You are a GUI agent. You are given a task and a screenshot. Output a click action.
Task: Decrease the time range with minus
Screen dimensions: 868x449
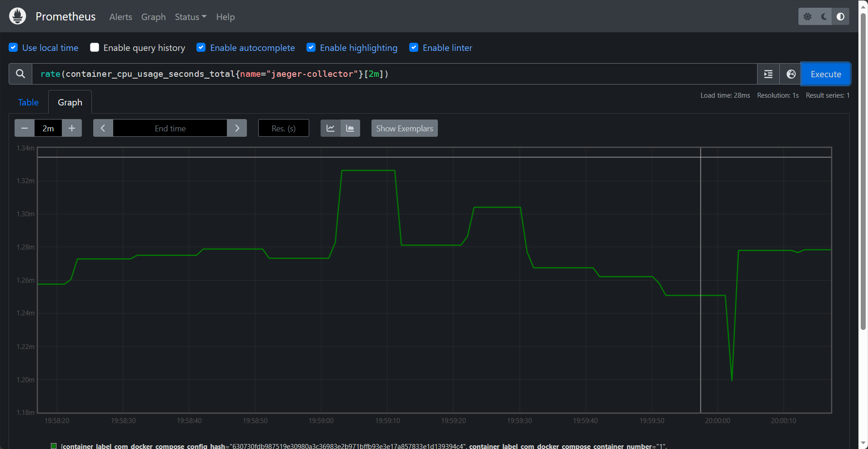tap(25, 128)
